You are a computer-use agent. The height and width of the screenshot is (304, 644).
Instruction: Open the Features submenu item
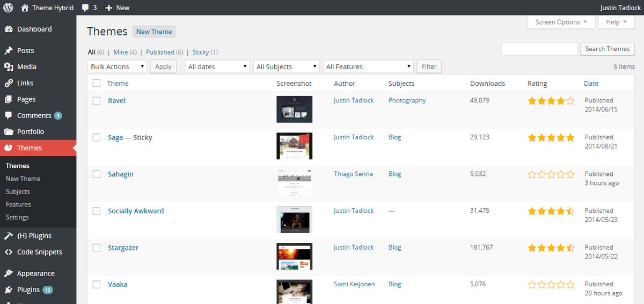(x=18, y=204)
